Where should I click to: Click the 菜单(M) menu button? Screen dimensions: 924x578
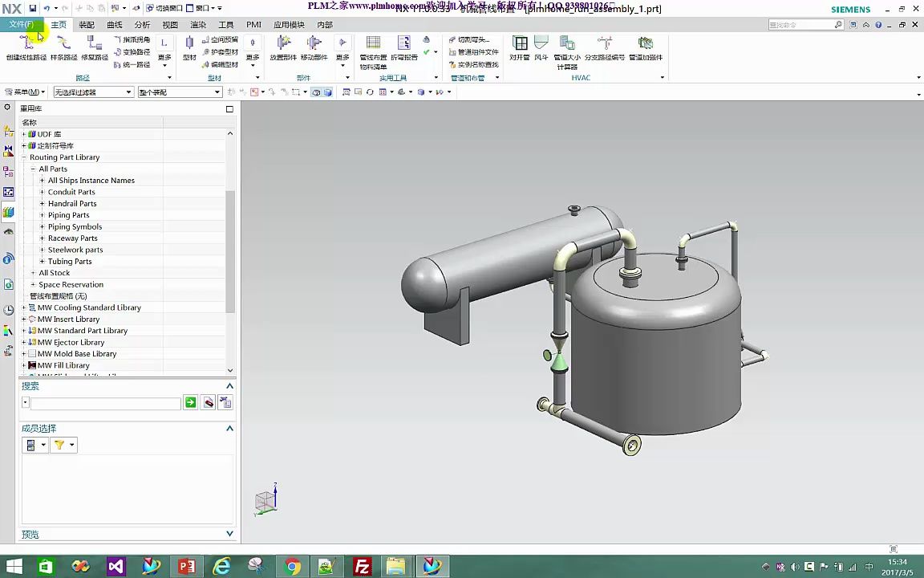25,92
